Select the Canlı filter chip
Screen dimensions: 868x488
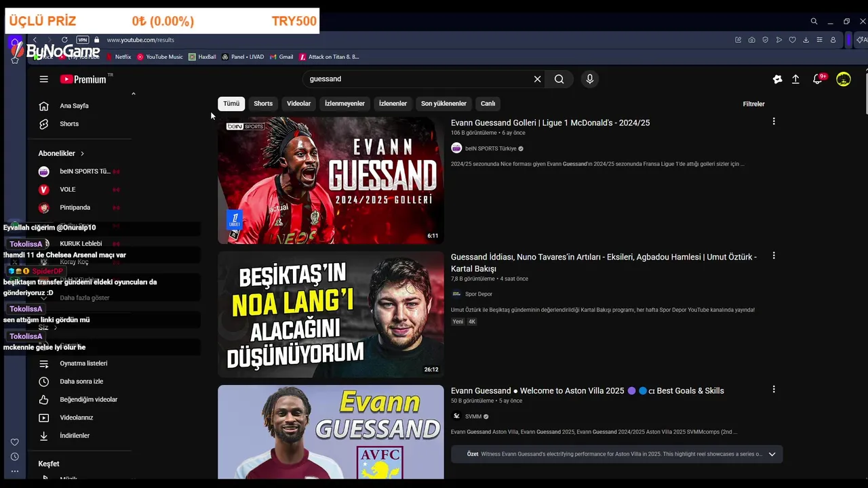pos(488,104)
